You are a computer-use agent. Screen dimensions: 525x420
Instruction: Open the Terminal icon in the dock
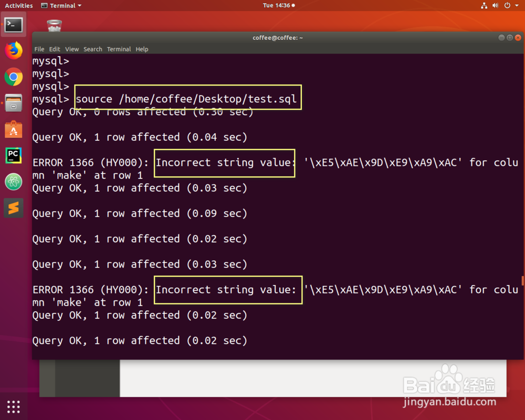point(14,25)
